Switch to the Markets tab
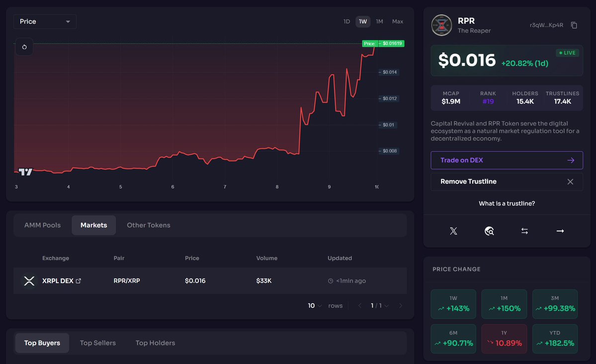Image resolution: width=596 pixels, height=364 pixels. (94, 225)
